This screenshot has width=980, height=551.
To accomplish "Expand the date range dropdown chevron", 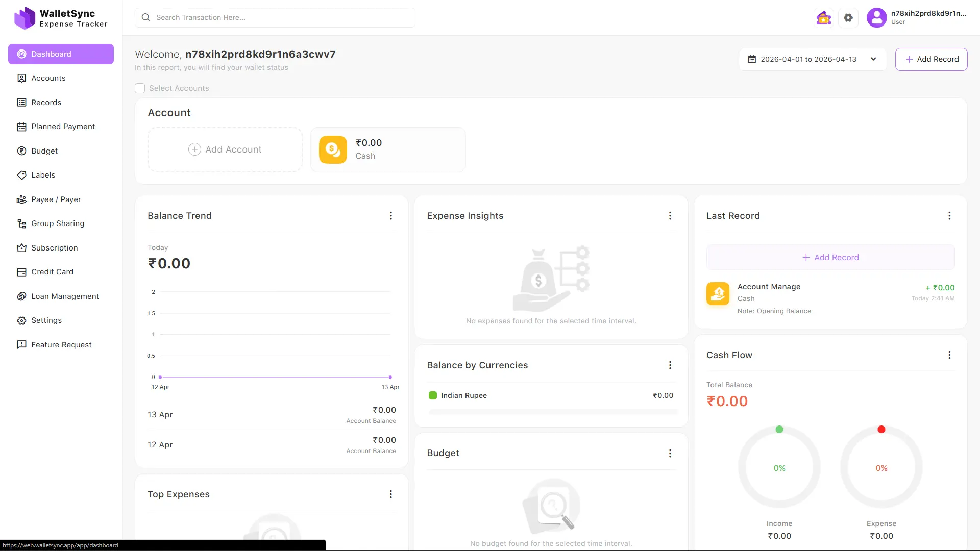I will click(873, 59).
